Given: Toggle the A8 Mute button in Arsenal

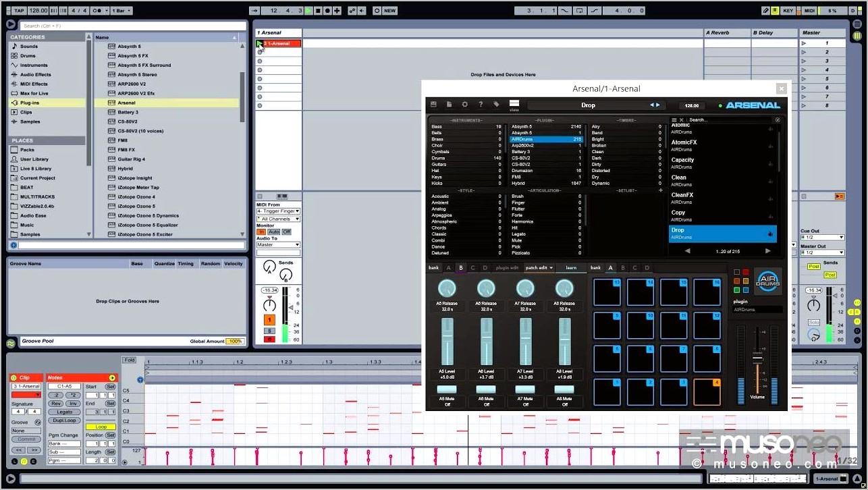Looking at the screenshot, I should click(x=564, y=389).
